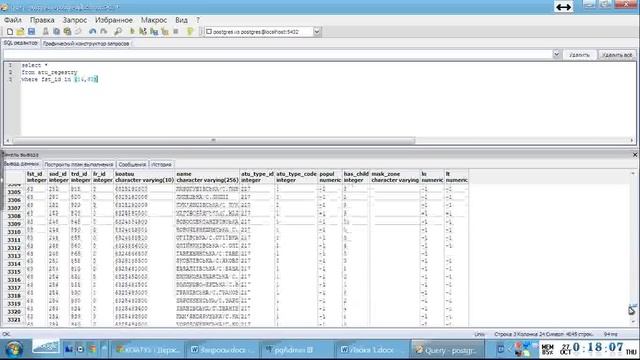Viewport: 640px width, 360px height.
Task: Close the output pane with X icon
Action: coord(635,155)
